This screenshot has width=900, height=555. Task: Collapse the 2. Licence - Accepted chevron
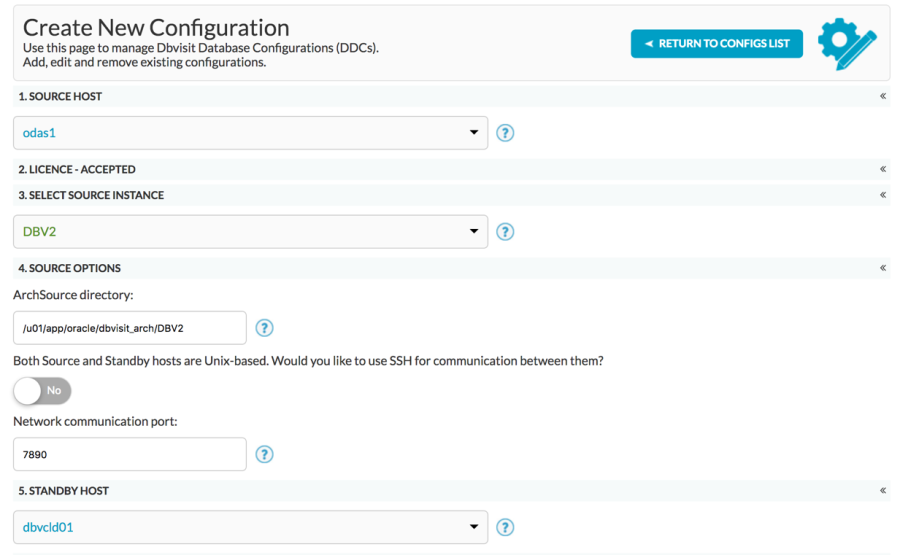click(883, 169)
